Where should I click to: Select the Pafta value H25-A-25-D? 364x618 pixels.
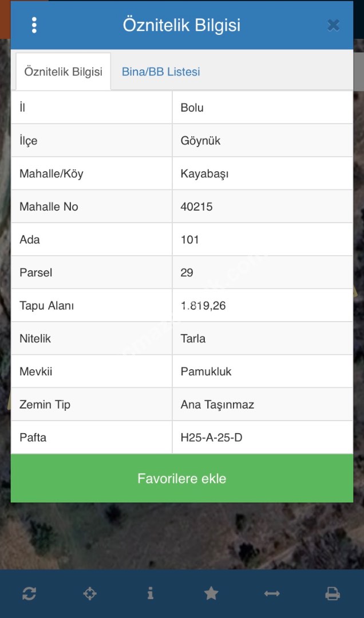tap(211, 438)
